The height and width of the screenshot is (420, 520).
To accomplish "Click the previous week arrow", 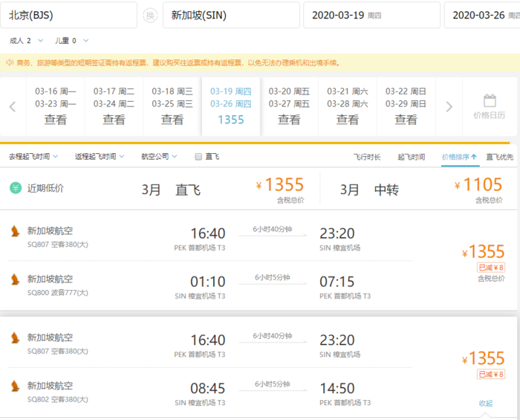I will coord(13,106).
